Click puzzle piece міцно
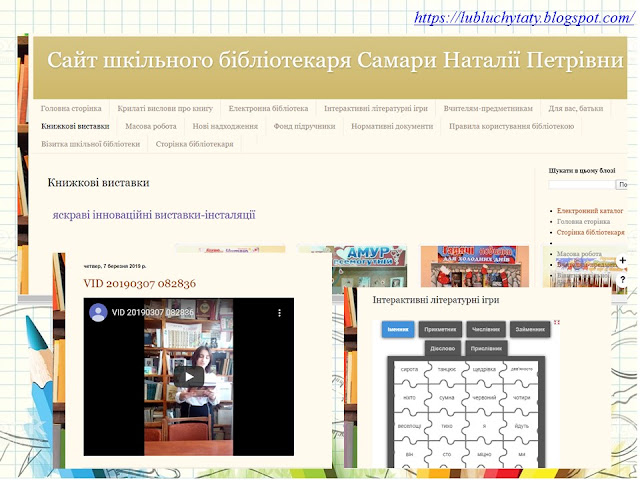640x480 pixels. [484, 454]
